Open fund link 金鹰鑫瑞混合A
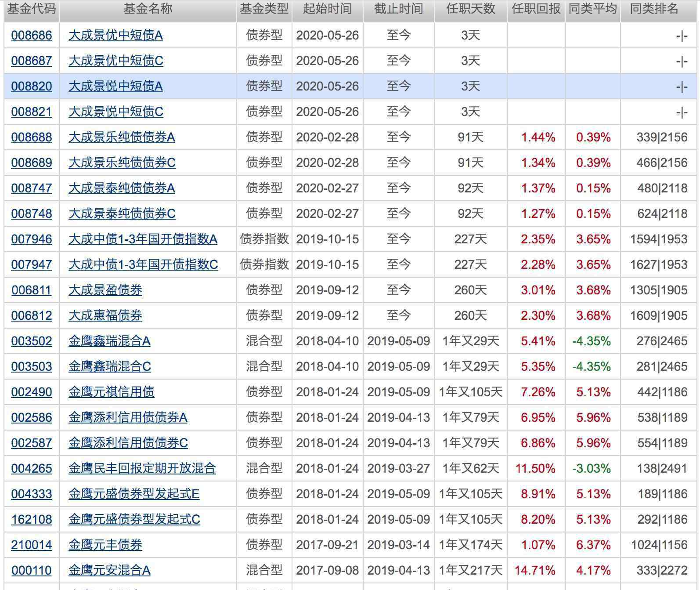Viewport: 700px width, 590px height. pos(109,341)
